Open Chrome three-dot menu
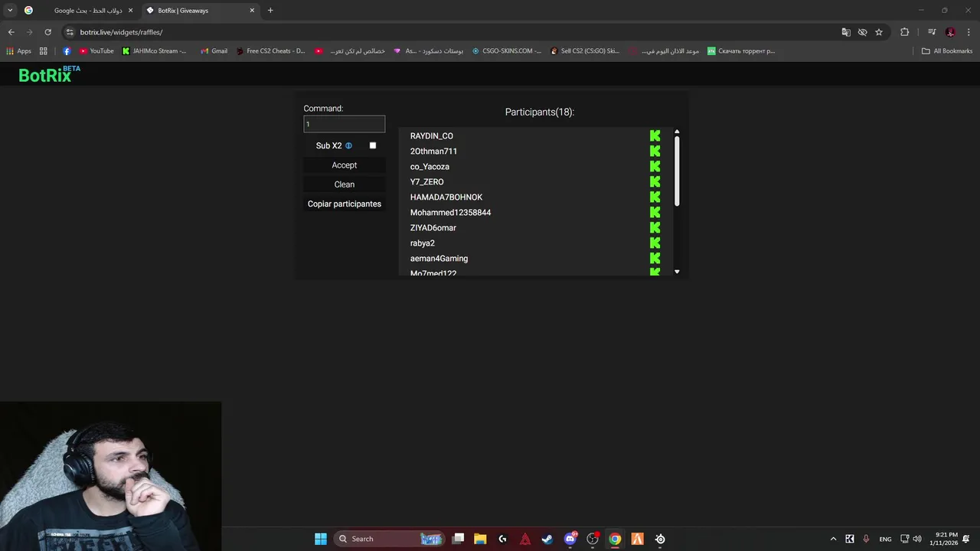This screenshot has height=551, width=980. coord(969,32)
